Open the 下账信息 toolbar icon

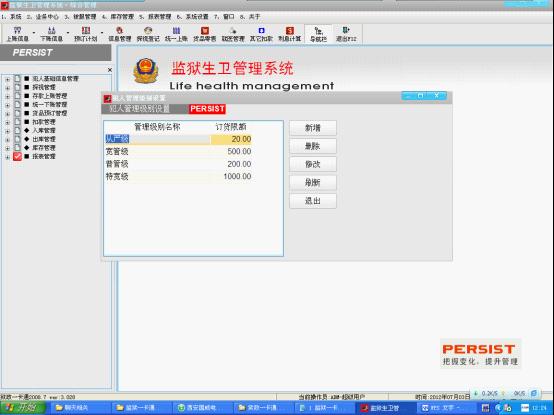point(51,34)
